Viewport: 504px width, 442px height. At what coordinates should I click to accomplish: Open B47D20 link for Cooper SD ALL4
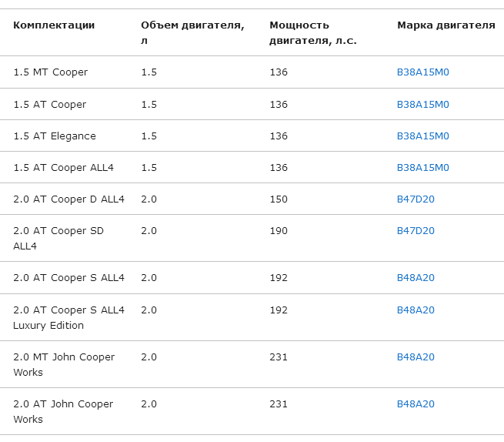(416, 231)
